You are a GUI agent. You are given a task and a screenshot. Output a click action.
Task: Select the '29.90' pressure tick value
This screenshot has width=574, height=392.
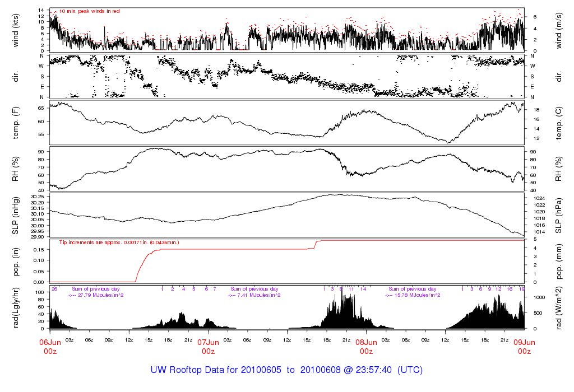(38, 237)
